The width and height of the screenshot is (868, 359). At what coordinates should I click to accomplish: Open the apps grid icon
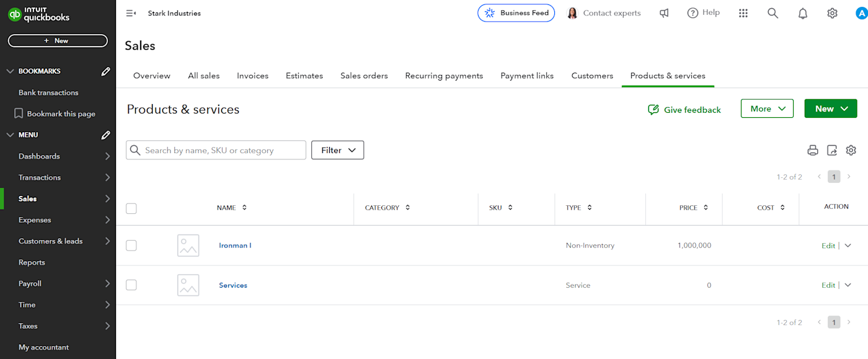[x=743, y=13]
